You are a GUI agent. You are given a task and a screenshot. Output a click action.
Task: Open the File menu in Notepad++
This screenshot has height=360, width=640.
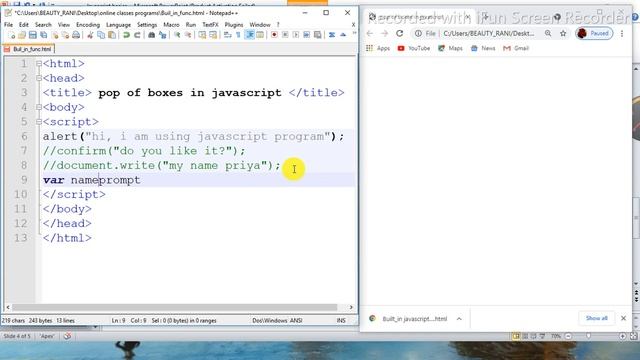click(x=9, y=25)
